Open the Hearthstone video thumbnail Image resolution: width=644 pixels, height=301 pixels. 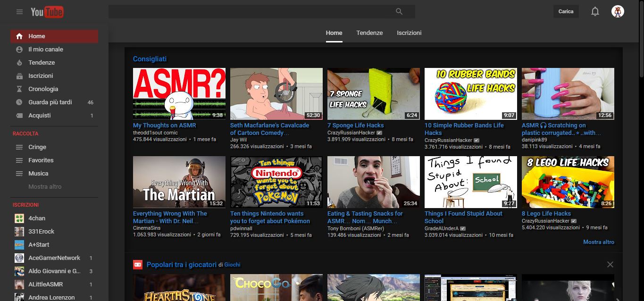pos(179,288)
